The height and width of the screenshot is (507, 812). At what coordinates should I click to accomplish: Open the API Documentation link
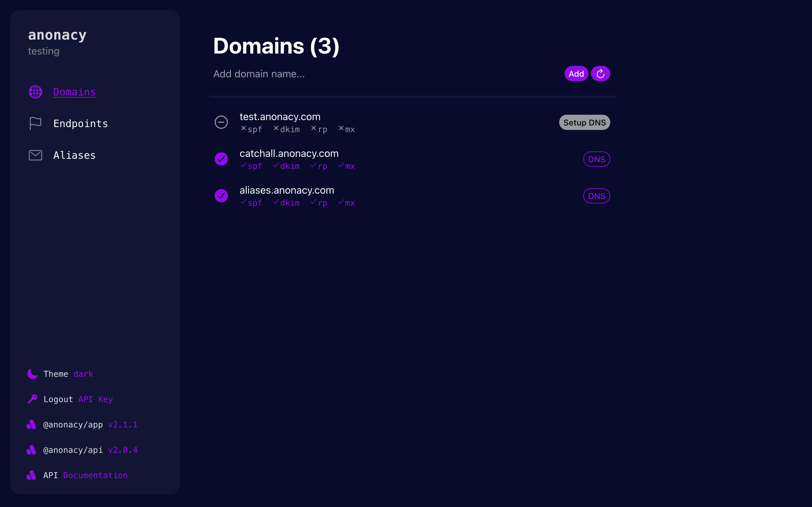tap(95, 475)
